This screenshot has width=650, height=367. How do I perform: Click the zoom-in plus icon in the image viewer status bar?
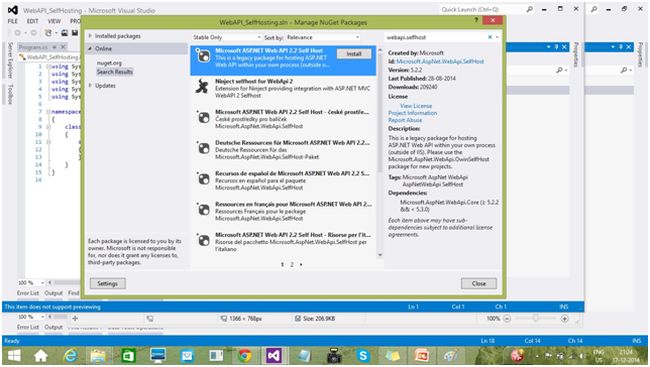tap(564, 318)
